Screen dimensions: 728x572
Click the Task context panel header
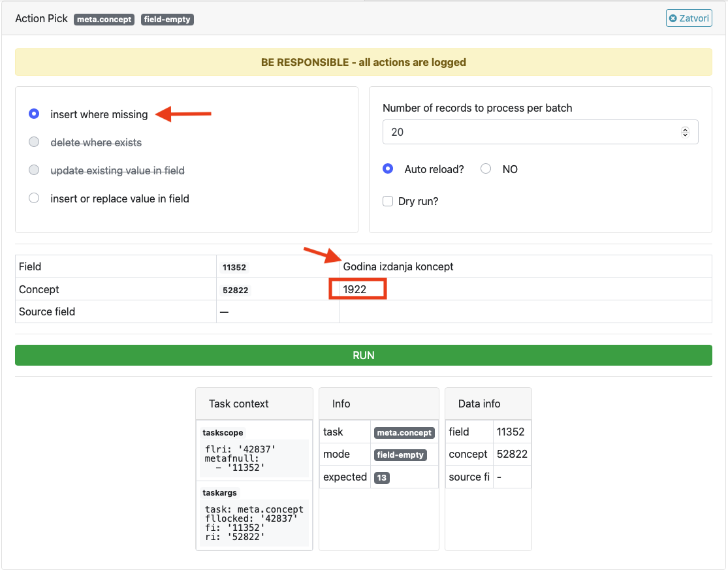point(255,404)
